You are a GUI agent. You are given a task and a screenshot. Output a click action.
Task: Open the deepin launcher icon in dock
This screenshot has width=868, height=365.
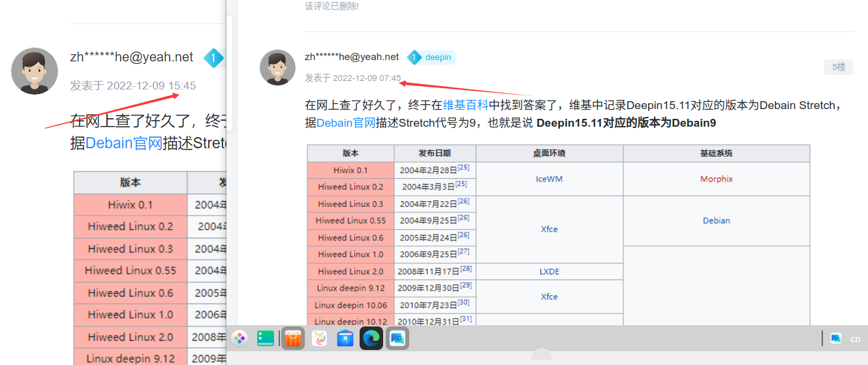point(240,338)
